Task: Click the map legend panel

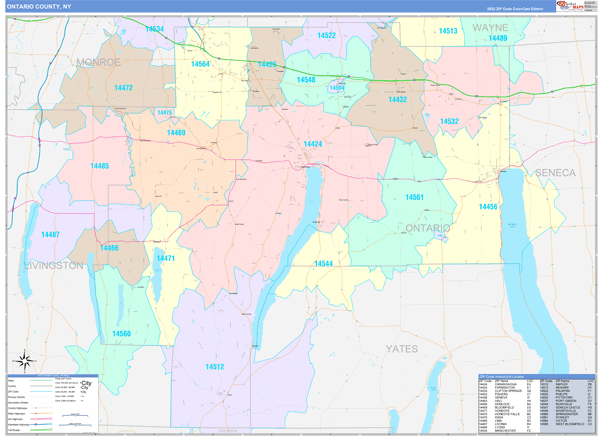Action: tap(52, 404)
